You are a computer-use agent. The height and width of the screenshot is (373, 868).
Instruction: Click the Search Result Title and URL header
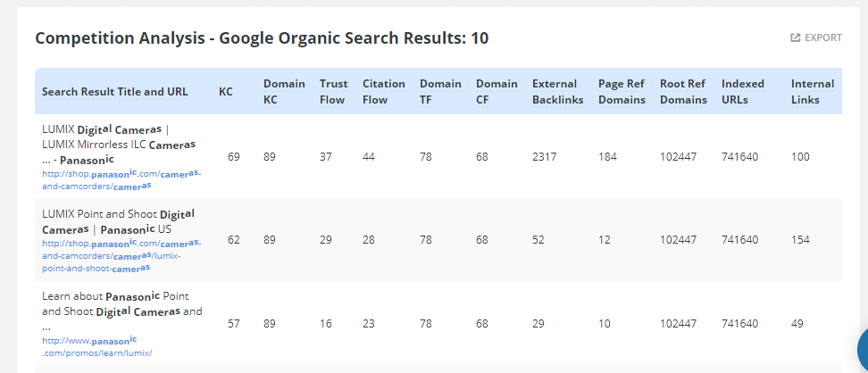[115, 92]
